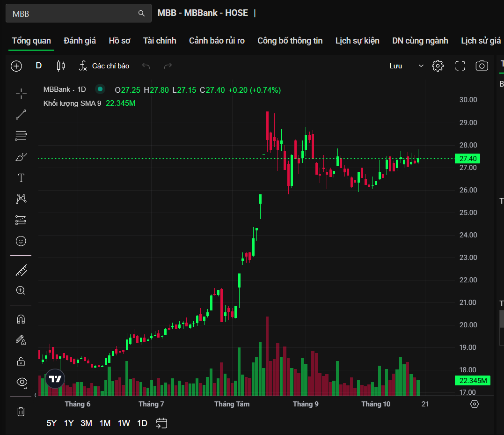Expand the Lưu save dropdown arrow
Screen dimensions: 504x435
[x=421, y=66]
